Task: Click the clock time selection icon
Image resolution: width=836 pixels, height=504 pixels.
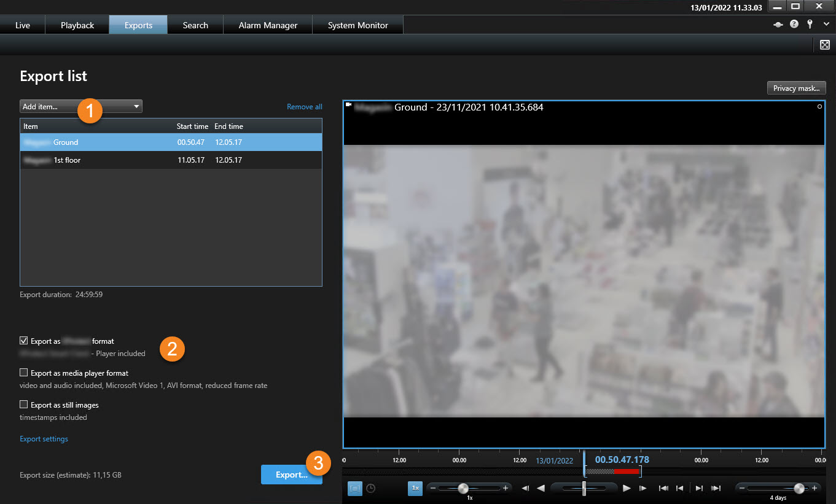Action: (370, 489)
